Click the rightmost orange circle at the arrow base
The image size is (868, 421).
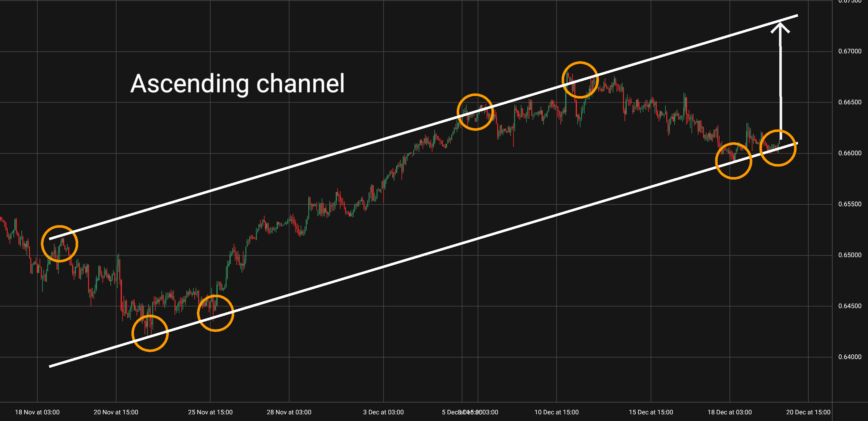point(778,148)
